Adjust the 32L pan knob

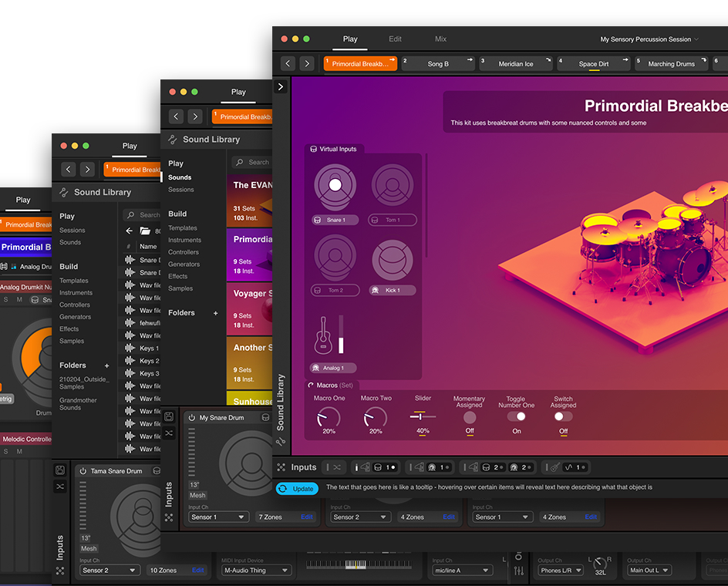[x=600, y=564]
